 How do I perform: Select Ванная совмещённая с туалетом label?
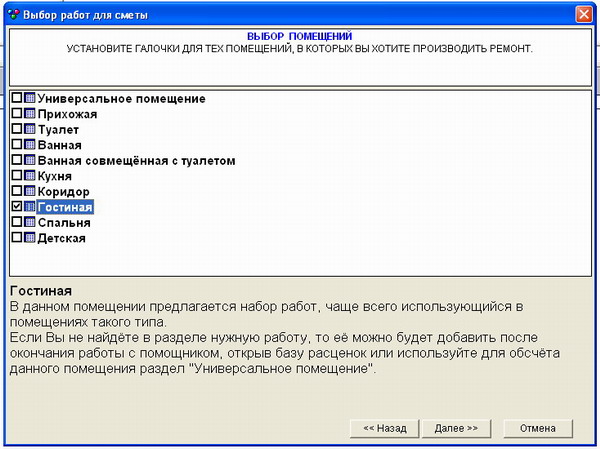[x=136, y=161]
